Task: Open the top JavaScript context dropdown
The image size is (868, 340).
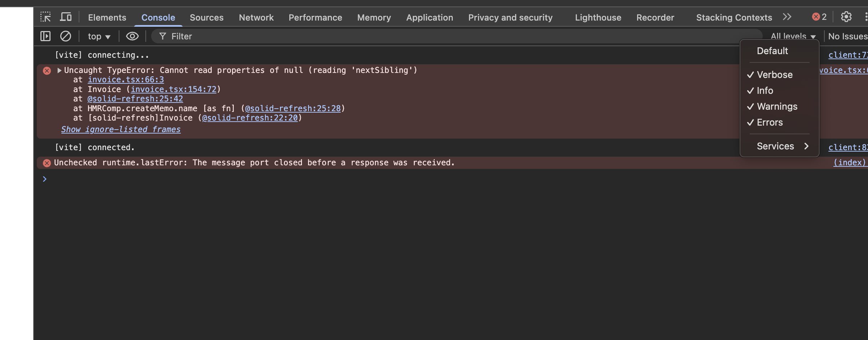Action: pos(99,36)
